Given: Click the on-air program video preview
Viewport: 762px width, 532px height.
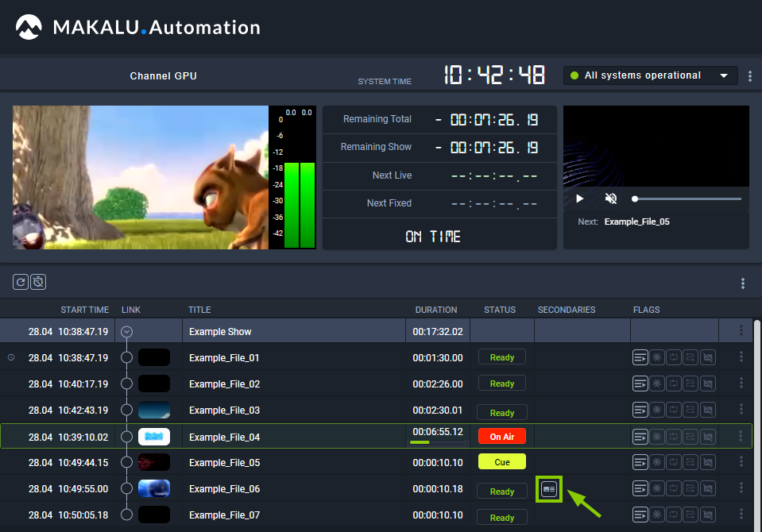Looking at the screenshot, I should pyautogui.click(x=141, y=177).
